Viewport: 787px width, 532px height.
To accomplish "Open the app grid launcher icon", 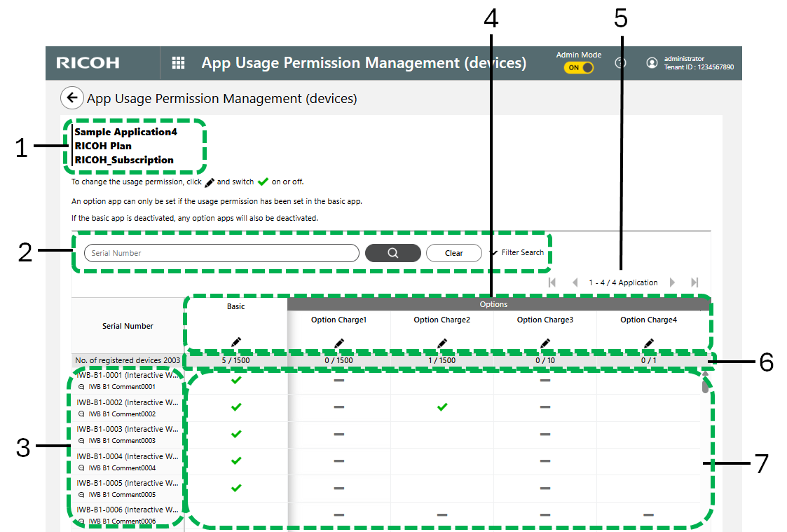I will coord(179,63).
